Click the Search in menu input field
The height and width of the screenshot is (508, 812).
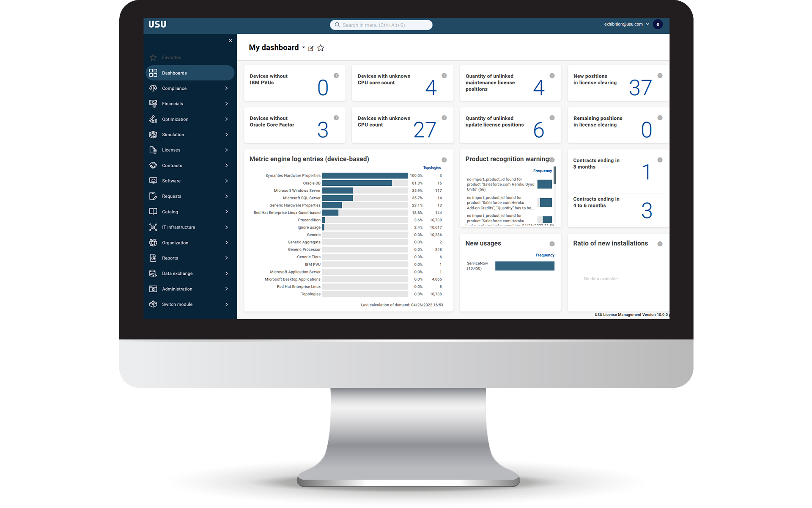tap(383, 24)
